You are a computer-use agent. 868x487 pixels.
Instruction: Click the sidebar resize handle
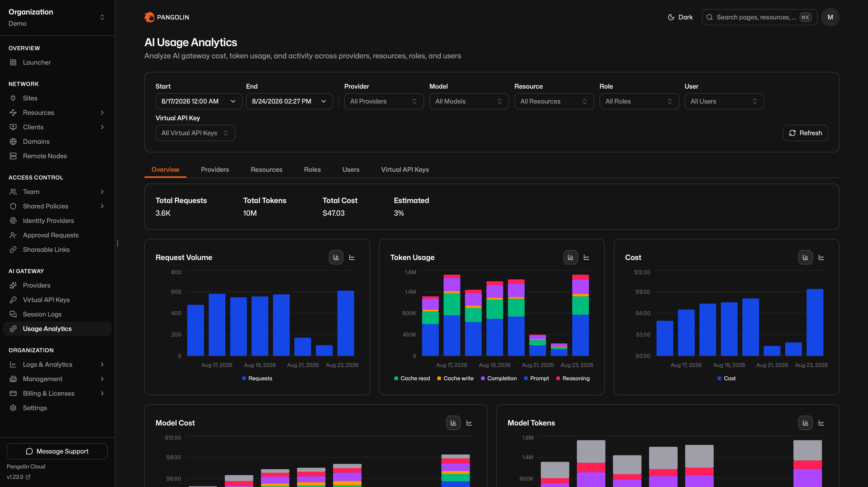(x=118, y=243)
